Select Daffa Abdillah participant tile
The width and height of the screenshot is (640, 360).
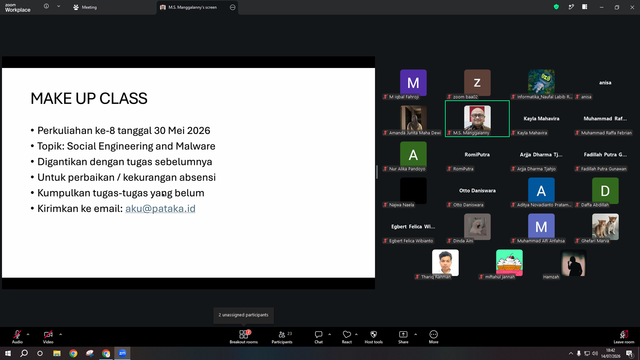605,192
